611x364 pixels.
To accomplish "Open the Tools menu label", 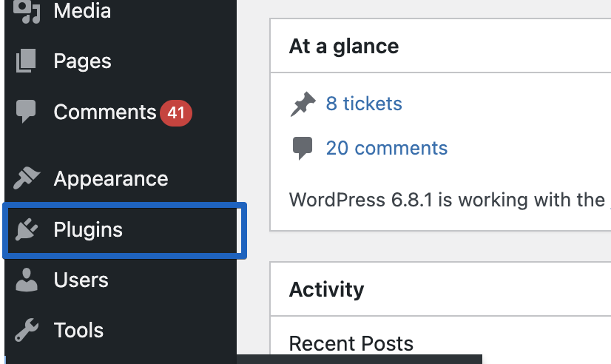I will point(78,331).
